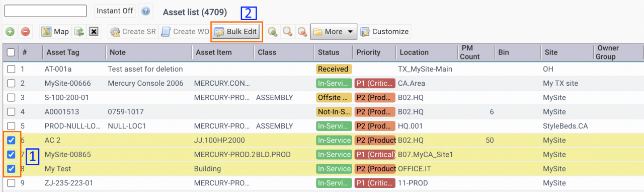Uncheck the My Test row checkbox
644x192 pixels.
tap(11, 169)
